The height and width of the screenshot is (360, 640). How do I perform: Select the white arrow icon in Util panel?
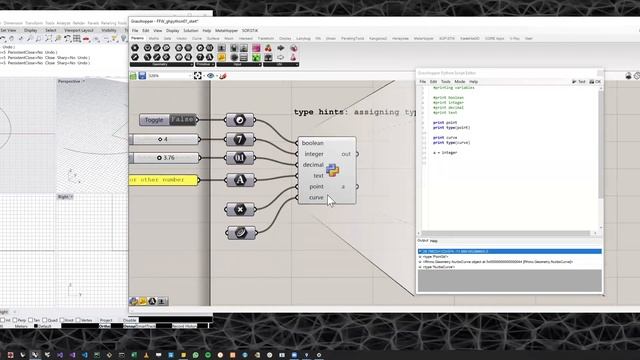(281, 58)
